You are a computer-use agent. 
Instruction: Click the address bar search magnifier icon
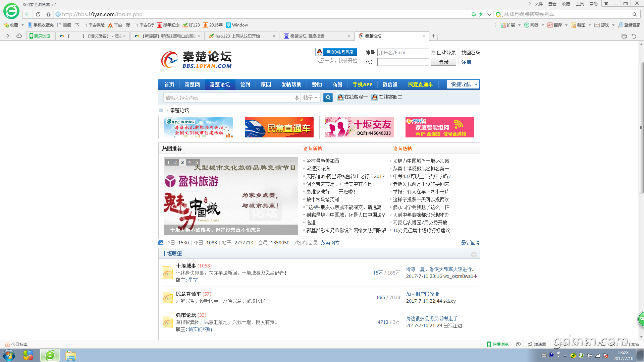(635, 14)
